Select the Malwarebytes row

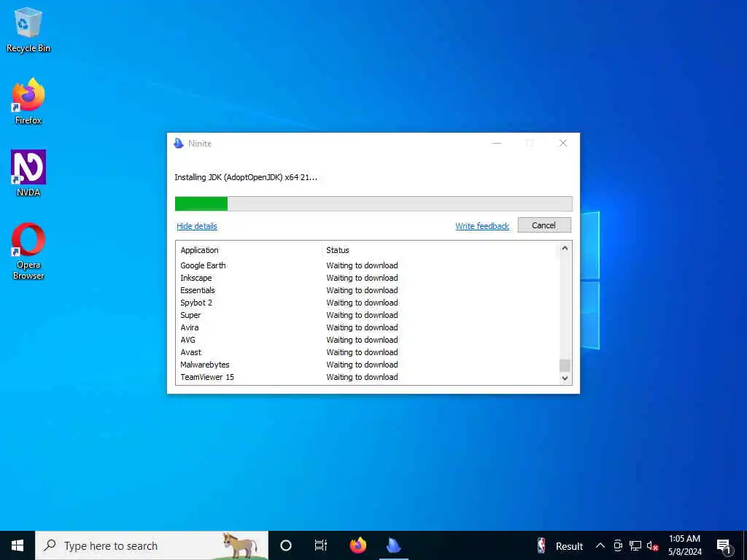pos(367,365)
